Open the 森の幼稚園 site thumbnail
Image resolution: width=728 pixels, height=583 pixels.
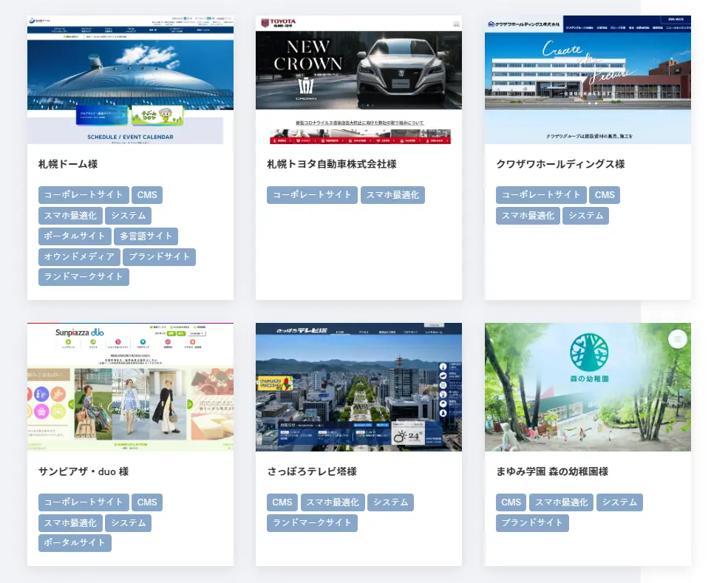coord(588,387)
